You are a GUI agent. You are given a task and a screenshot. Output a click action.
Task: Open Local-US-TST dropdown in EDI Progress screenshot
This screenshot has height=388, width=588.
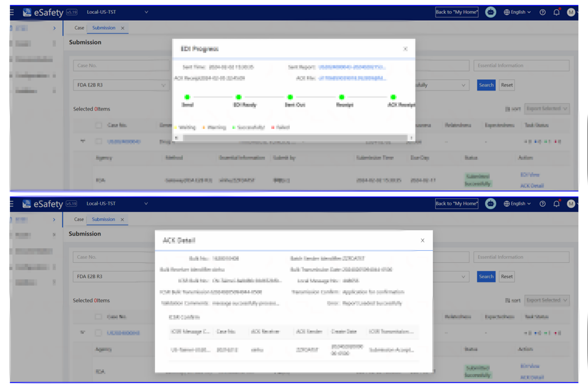117,12
